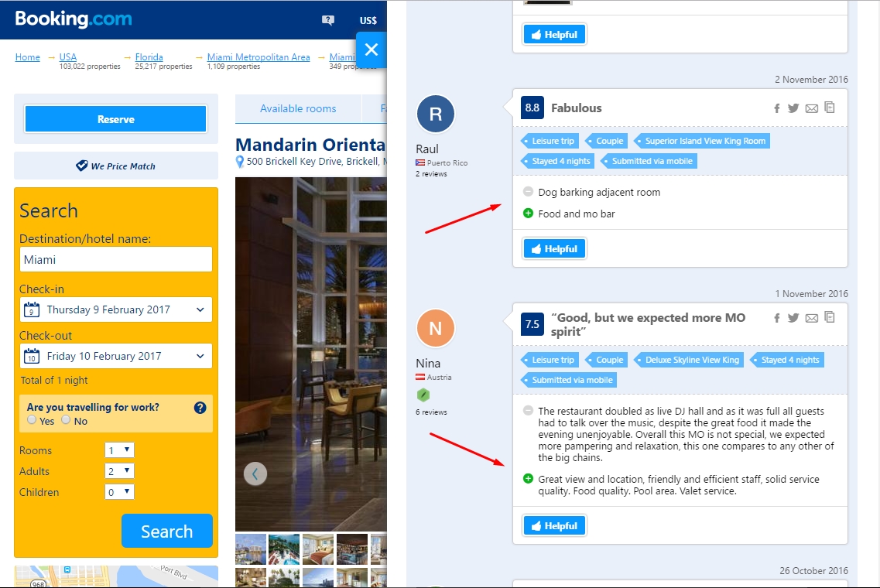Click the check-out calendar icon
This screenshot has width=880, height=588.
[x=32, y=356]
